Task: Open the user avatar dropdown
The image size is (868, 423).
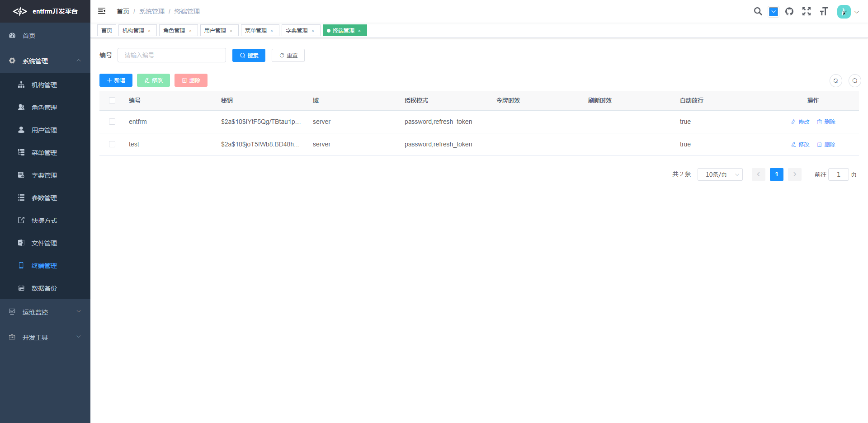Action: tap(848, 12)
